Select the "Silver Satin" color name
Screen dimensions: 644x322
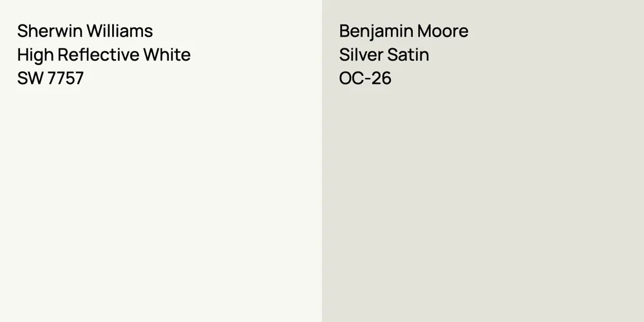pos(384,55)
